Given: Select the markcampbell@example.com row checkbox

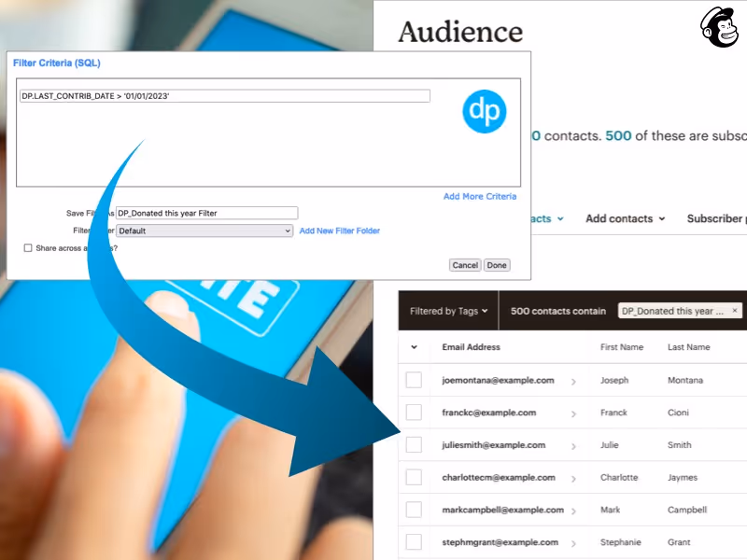Looking at the screenshot, I should 414,510.
